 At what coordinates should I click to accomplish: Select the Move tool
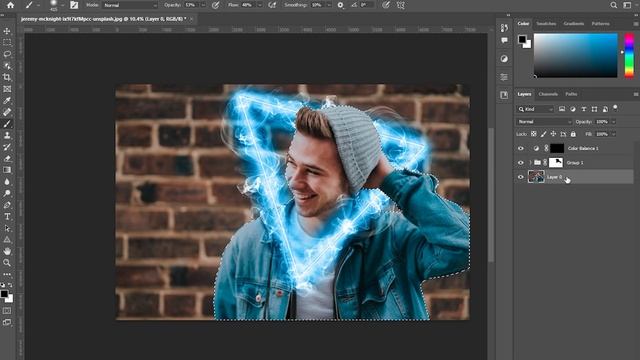7,31
